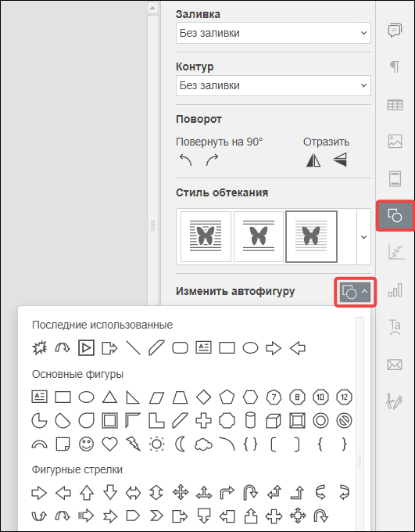The height and width of the screenshot is (532, 415).
Task: Select pentagon arrow in block arrows
Action: coord(133,516)
